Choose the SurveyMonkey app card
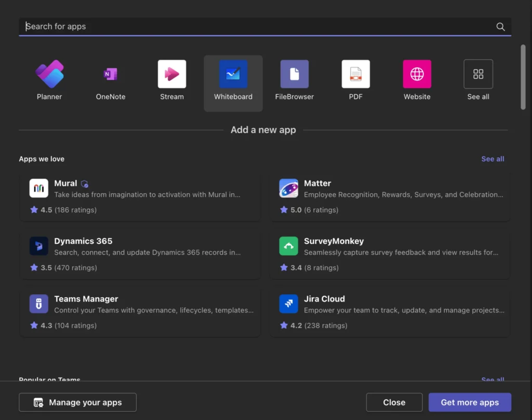This screenshot has height=420, width=532. tap(390, 253)
